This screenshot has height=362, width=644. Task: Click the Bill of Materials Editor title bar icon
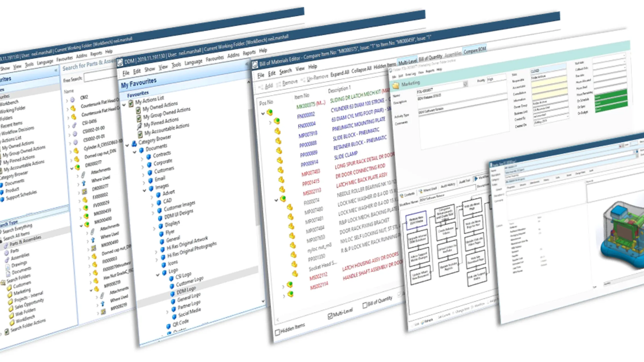point(255,65)
